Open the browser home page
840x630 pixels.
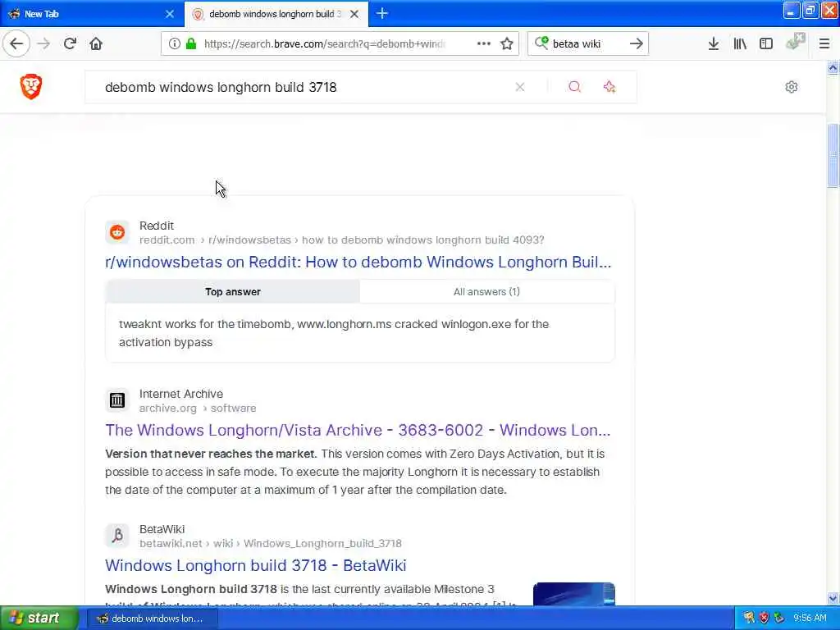tap(96, 44)
